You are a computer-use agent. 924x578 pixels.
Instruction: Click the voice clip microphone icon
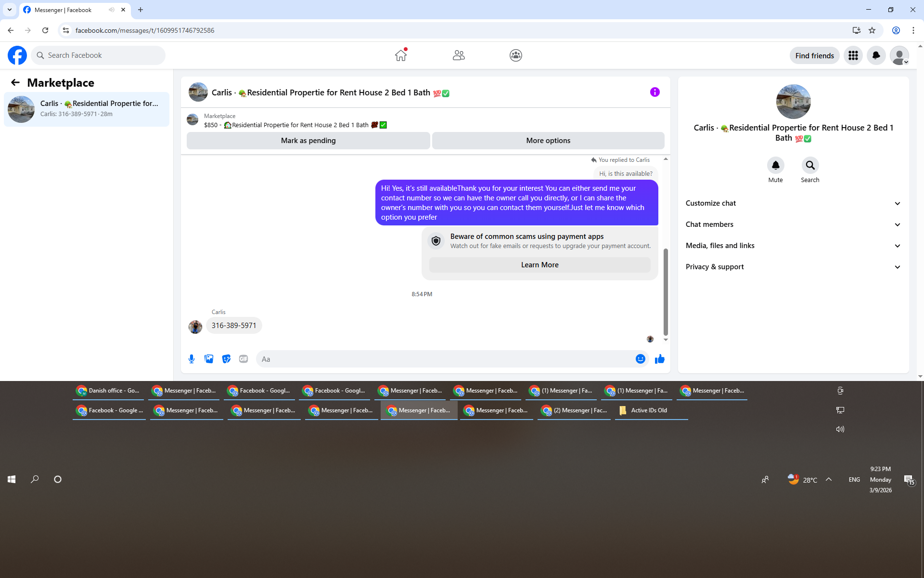[192, 359]
